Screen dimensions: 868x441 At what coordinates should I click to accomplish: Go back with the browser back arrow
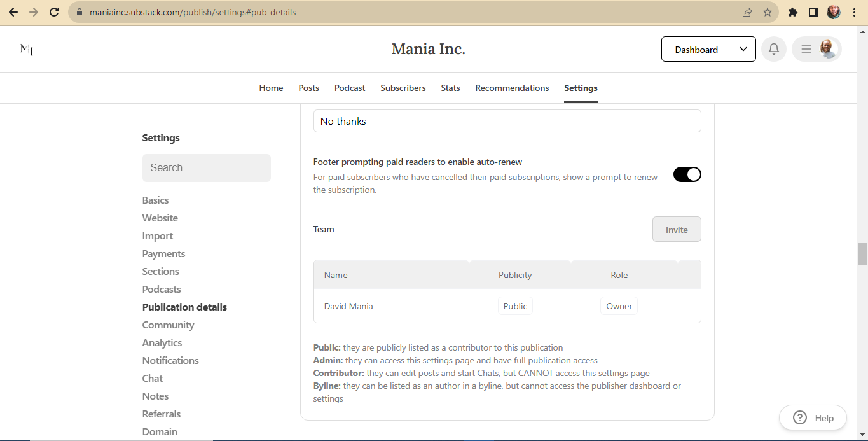click(x=13, y=12)
